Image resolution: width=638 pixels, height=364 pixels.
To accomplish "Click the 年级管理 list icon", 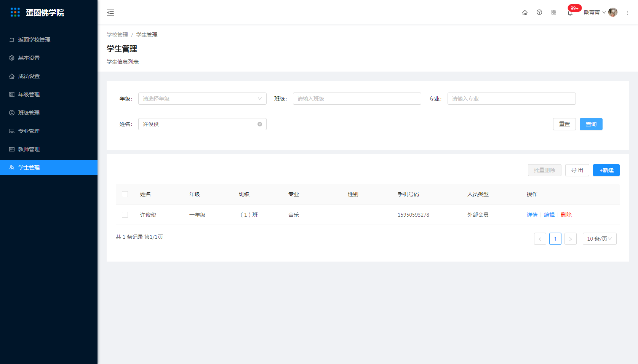I will (12, 94).
